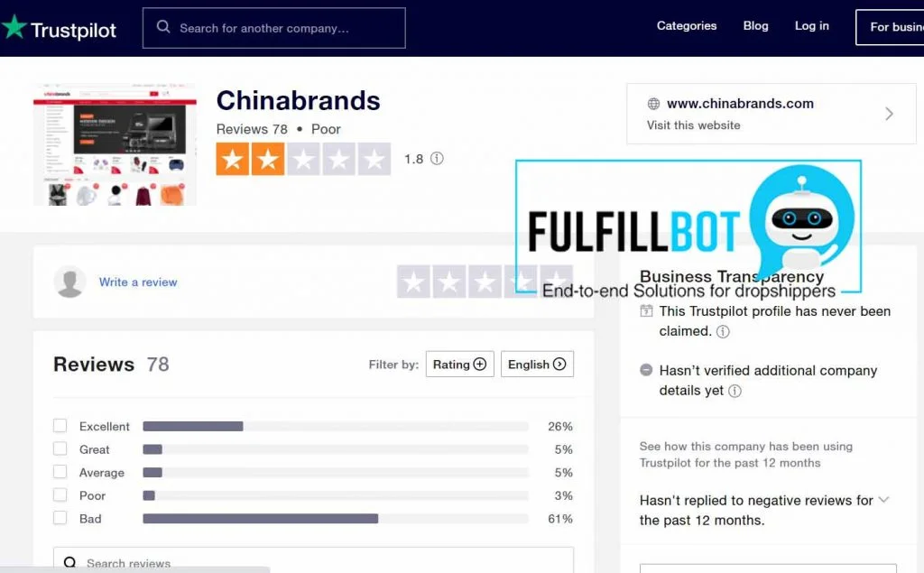Viewport: 924px width, 573px height.
Task: Open the Rating filter dropdown
Action: point(459,365)
